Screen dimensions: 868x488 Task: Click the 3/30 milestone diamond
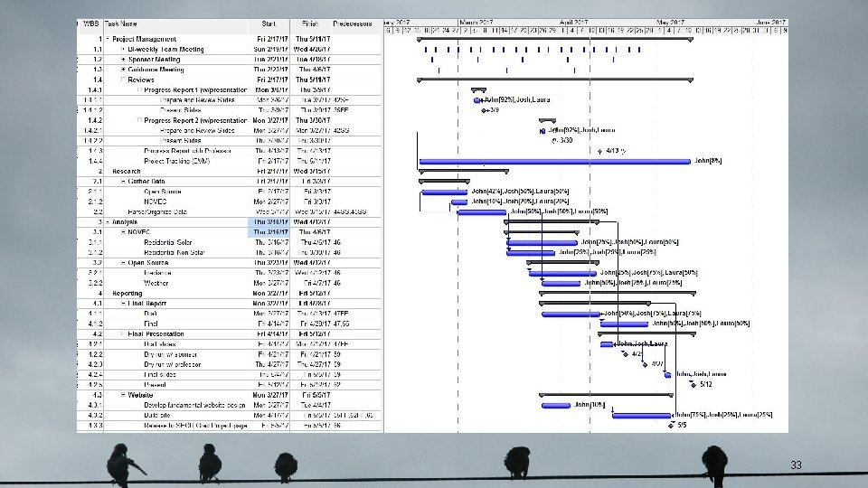[554, 141]
